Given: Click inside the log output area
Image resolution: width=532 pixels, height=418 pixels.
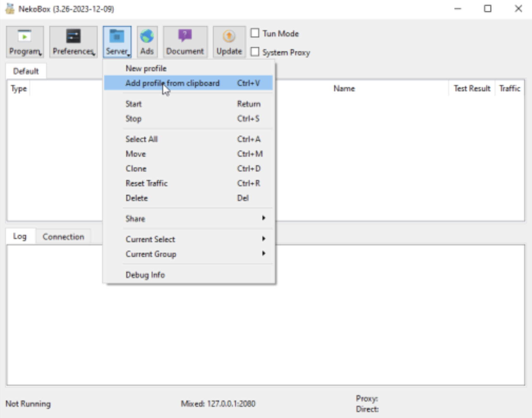Looking at the screenshot, I should [x=265, y=315].
